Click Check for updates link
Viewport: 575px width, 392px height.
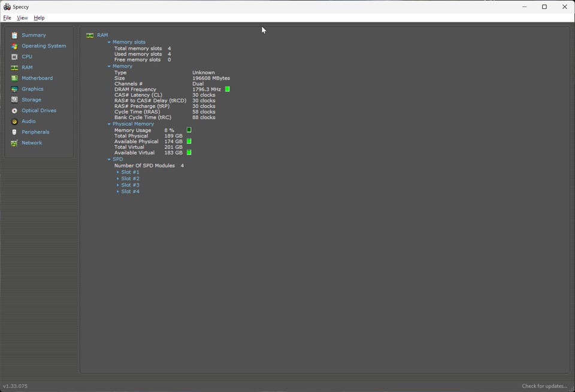[x=544, y=386]
